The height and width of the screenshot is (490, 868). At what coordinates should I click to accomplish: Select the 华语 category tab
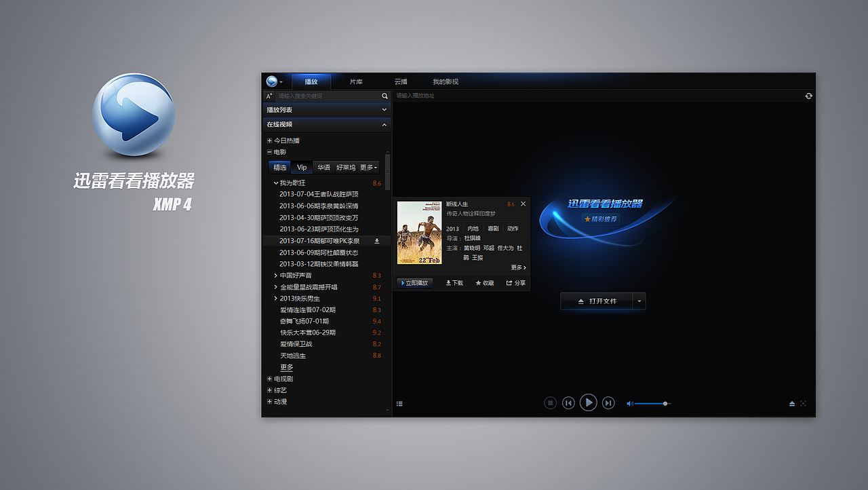click(x=323, y=167)
